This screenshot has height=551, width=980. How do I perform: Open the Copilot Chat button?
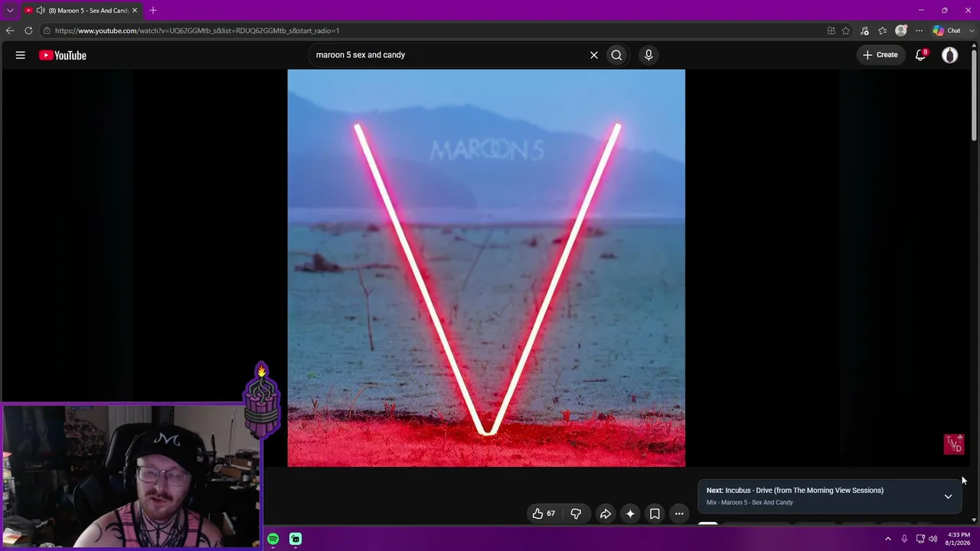click(x=946, y=31)
